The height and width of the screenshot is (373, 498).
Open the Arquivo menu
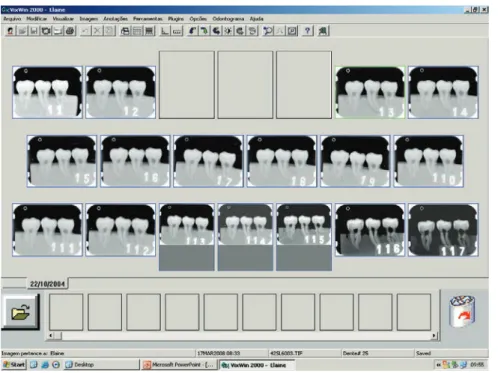coord(12,19)
